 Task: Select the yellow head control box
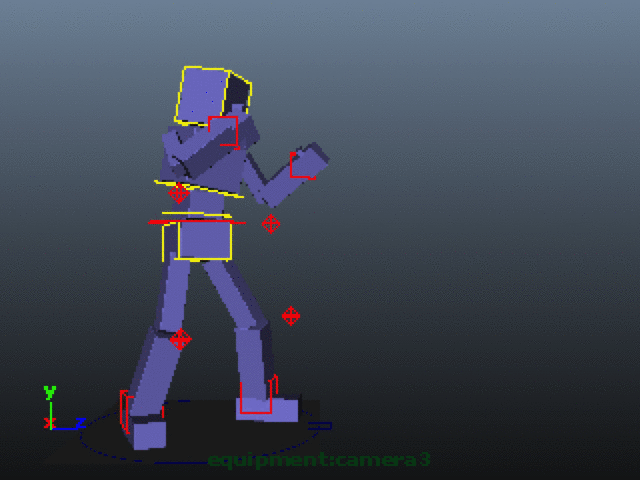(x=213, y=96)
